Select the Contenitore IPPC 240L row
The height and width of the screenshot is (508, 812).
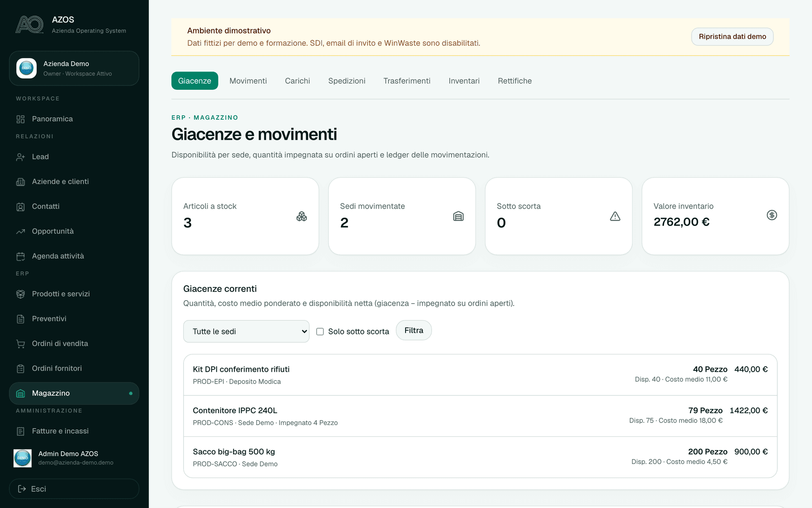coord(480,416)
